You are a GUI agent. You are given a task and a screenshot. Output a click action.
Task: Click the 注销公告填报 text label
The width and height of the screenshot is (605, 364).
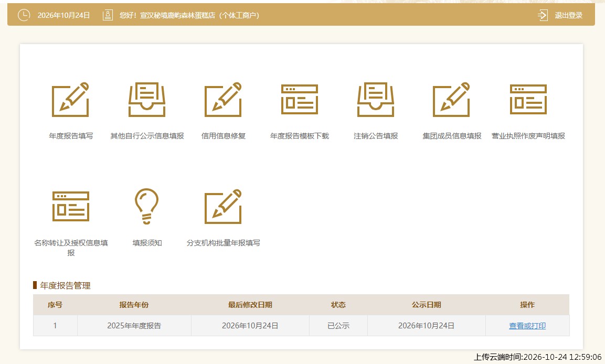coord(376,136)
